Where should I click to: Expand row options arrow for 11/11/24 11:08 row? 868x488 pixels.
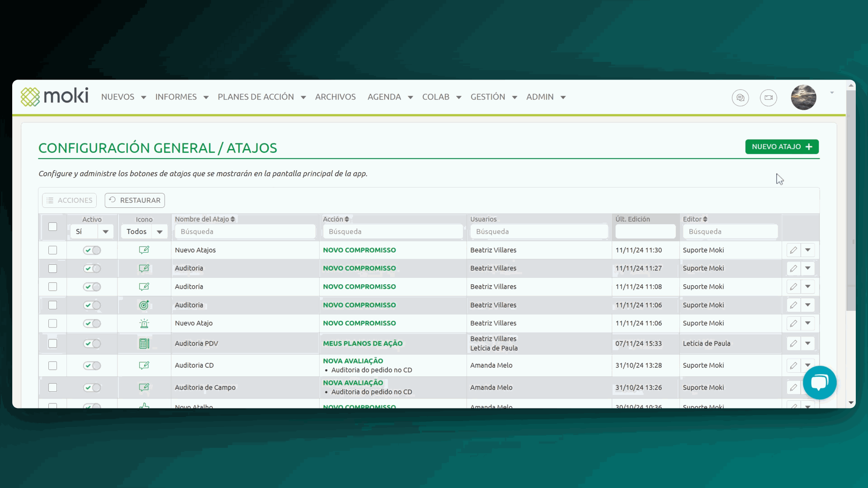coord(808,287)
